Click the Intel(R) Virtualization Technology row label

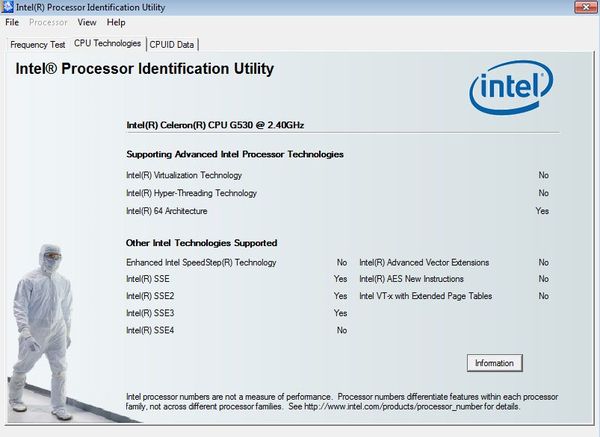pyautogui.click(x=184, y=175)
